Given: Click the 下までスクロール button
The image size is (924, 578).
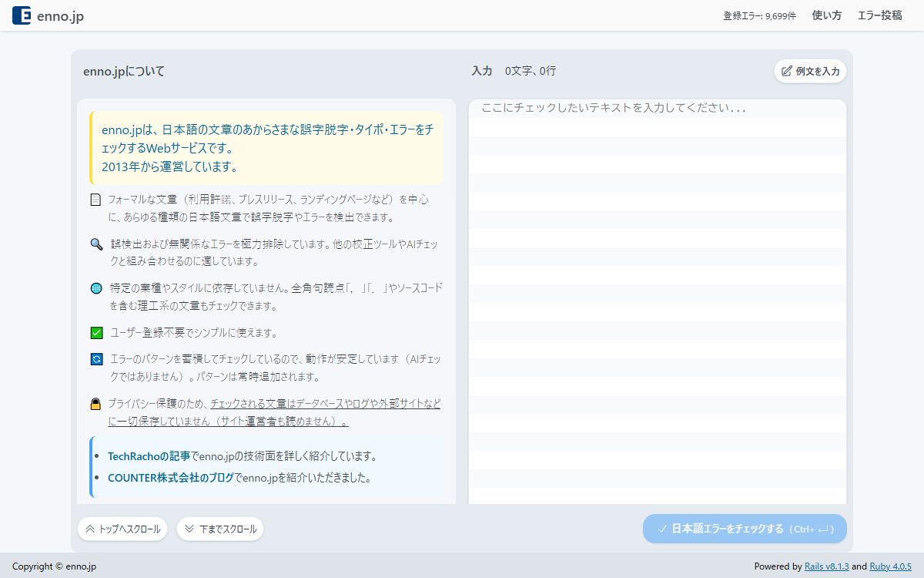Looking at the screenshot, I should point(220,529).
